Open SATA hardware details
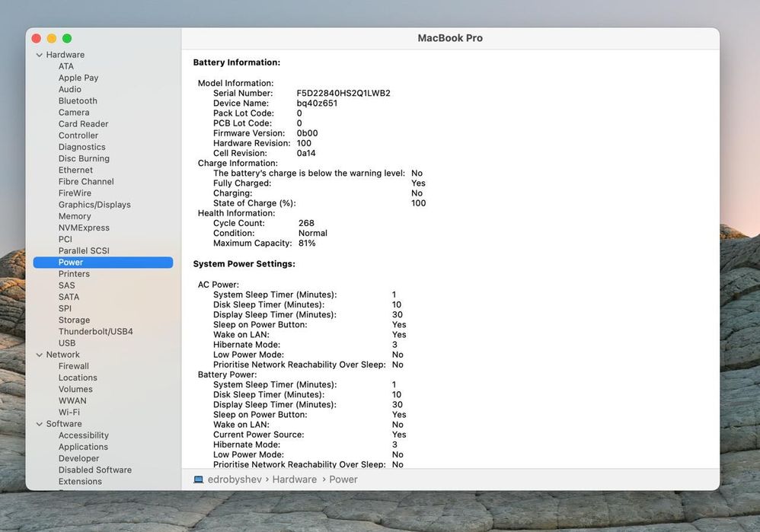Image resolution: width=760 pixels, height=532 pixels. click(x=69, y=297)
